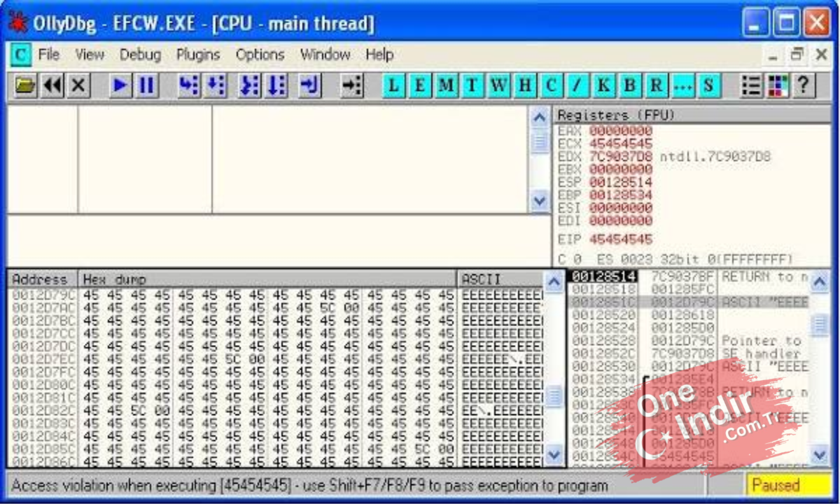Screen dimensions: 840x504
Task: Open the Plugins menu
Action: tap(198, 55)
